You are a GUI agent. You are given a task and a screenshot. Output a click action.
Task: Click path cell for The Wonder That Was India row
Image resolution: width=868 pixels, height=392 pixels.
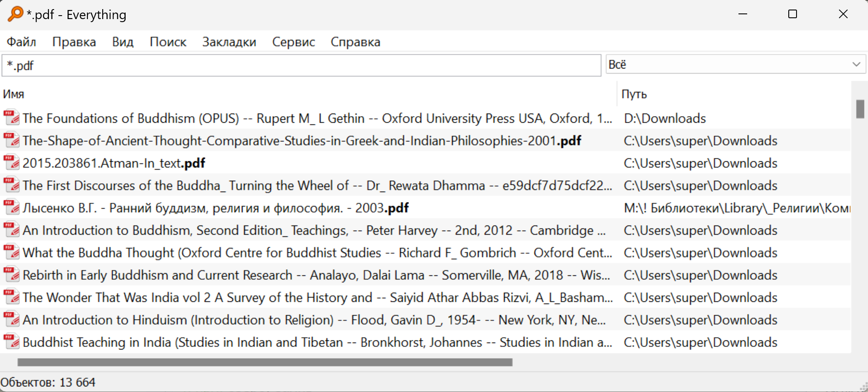click(700, 298)
